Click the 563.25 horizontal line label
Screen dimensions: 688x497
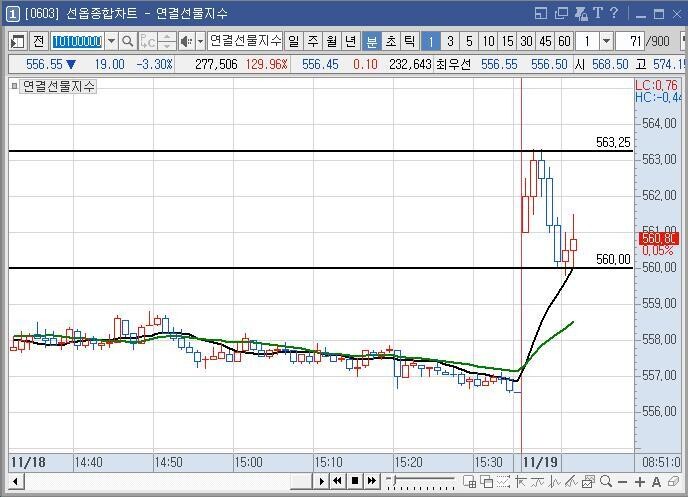(613, 142)
